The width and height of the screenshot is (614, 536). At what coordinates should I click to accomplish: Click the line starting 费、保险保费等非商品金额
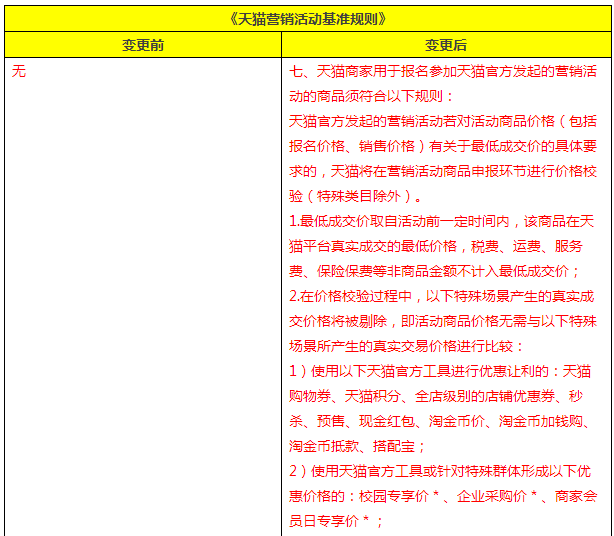435,271
